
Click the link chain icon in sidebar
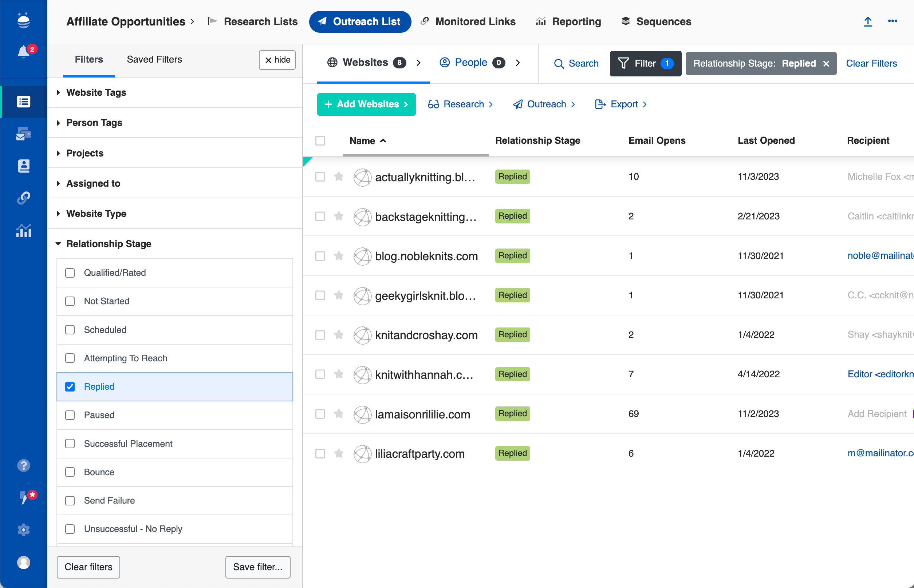23,198
